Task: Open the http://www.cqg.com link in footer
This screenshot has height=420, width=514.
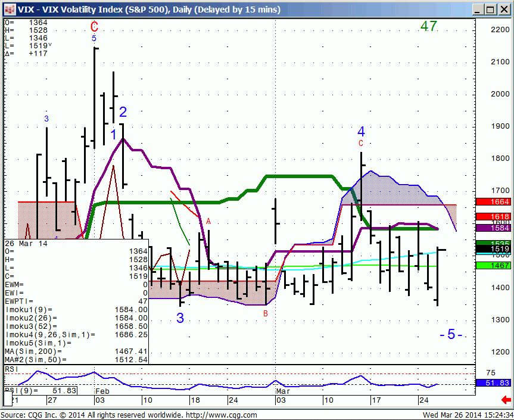Action: 222,415
